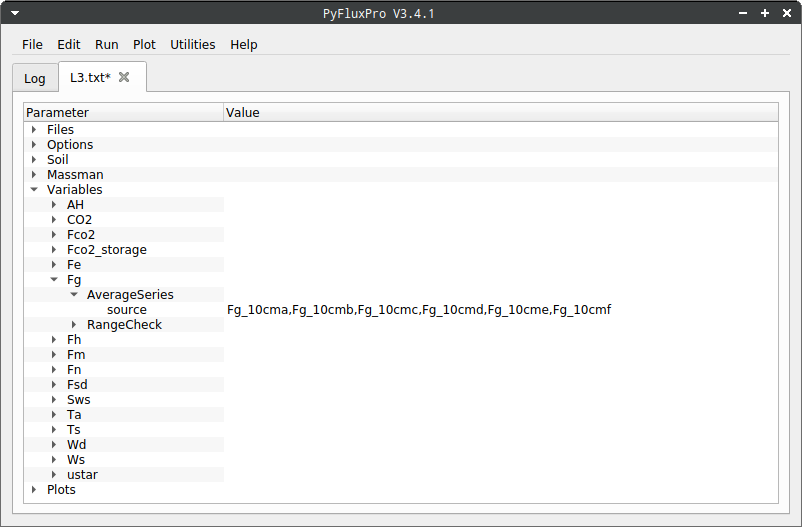This screenshot has height=527, width=802.
Task: Open the Utilities menu
Action: (x=192, y=45)
